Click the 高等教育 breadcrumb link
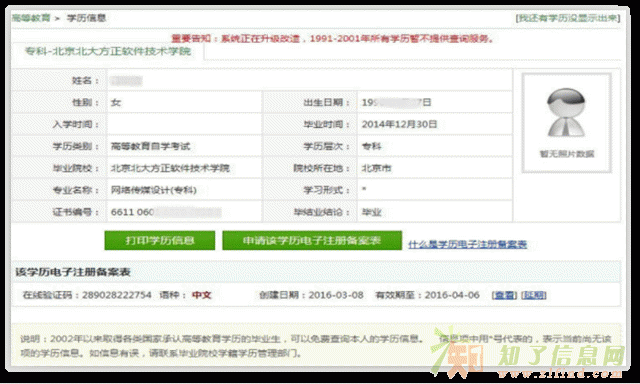This screenshot has width=640, height=384. click(31, 18)
